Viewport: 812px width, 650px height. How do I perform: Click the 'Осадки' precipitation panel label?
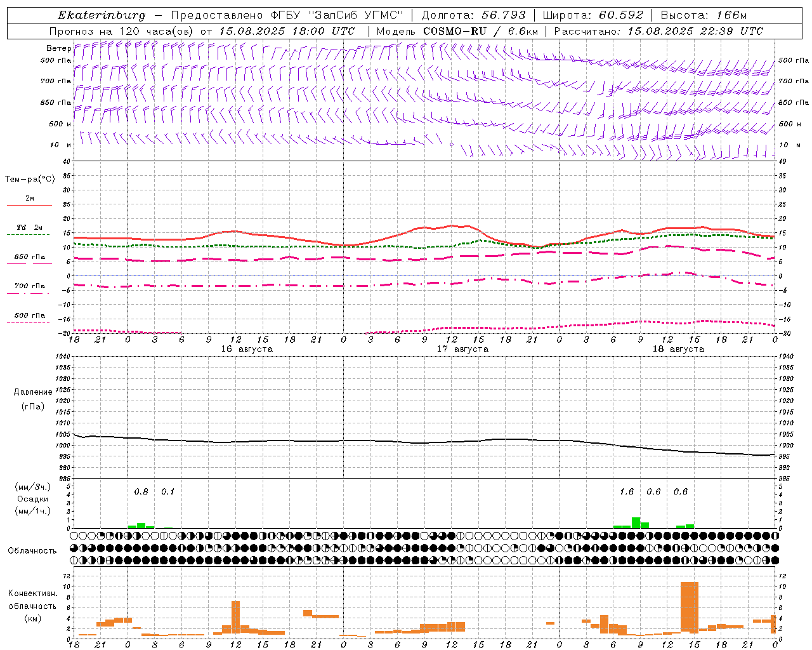tap(33, 499)
